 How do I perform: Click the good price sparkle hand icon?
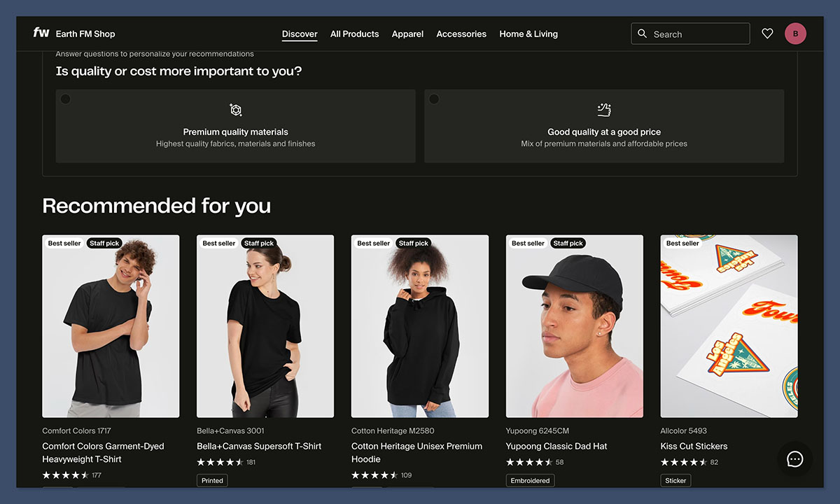604,110
